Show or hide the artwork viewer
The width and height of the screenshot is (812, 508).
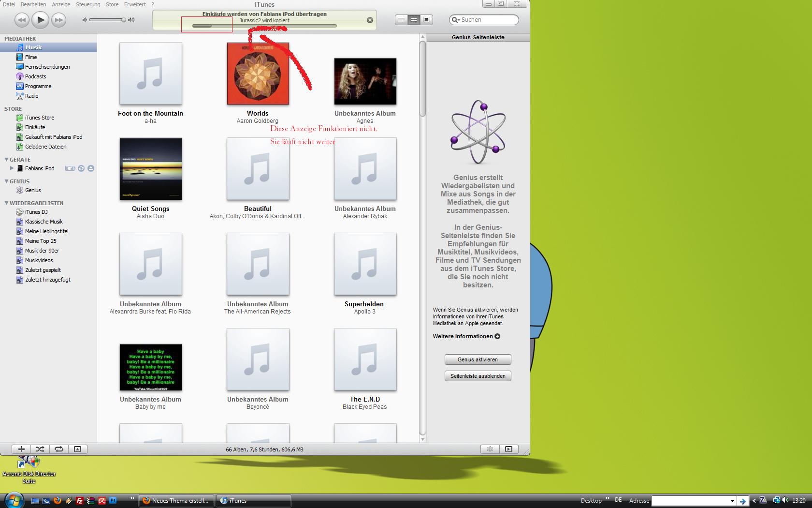click(x=77, y=449)
